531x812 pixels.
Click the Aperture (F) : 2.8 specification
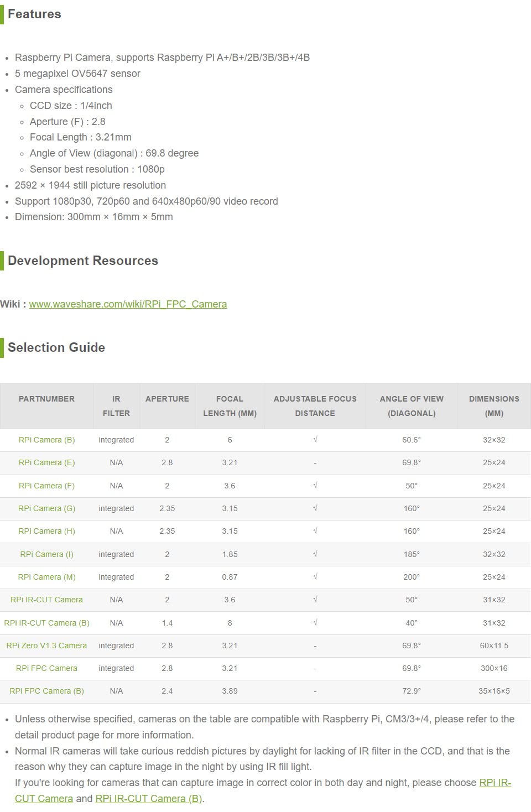(67, 122)
